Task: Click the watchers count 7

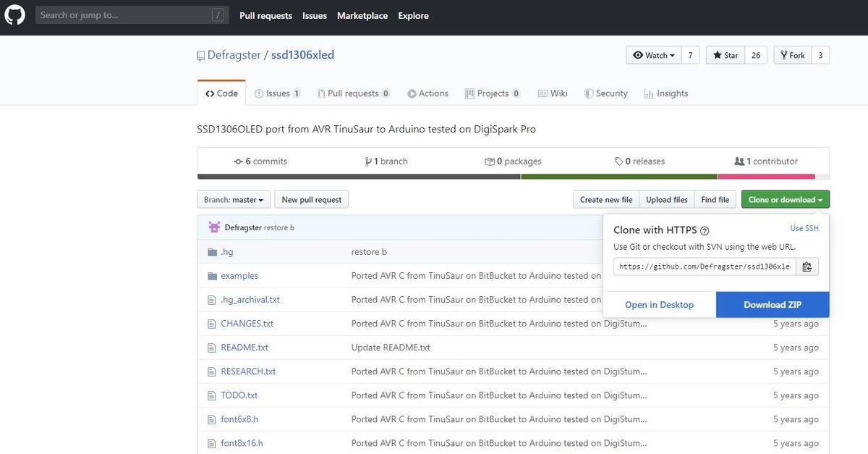Action: [x=690, y=55]
